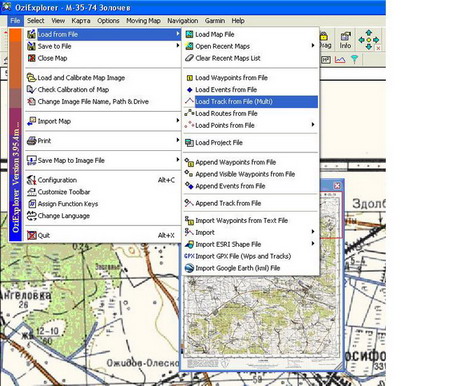Viewport: 476px width, 386px height.
Task: Click the Assign Function Keys icon
Action: click(31, 204)
